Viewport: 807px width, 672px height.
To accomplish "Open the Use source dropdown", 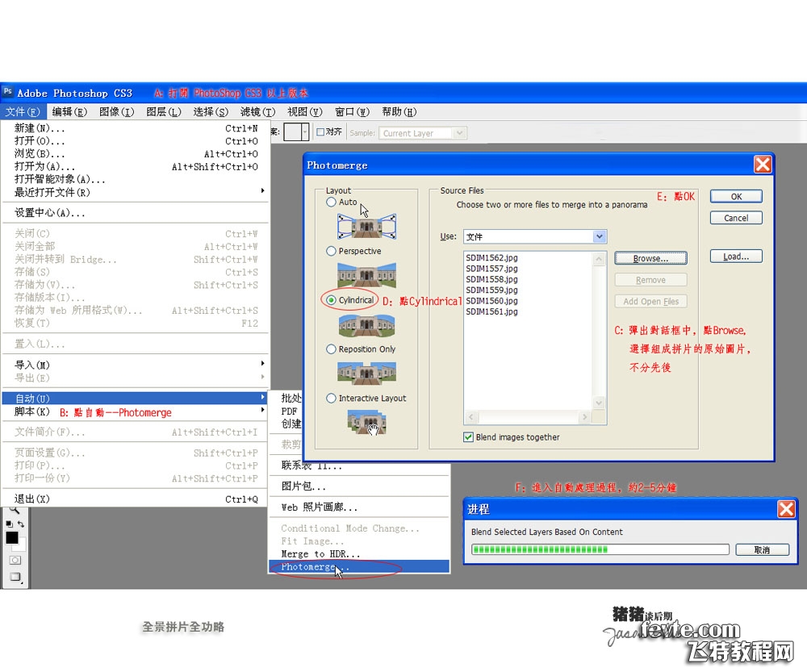I will (x=599, y=236).
